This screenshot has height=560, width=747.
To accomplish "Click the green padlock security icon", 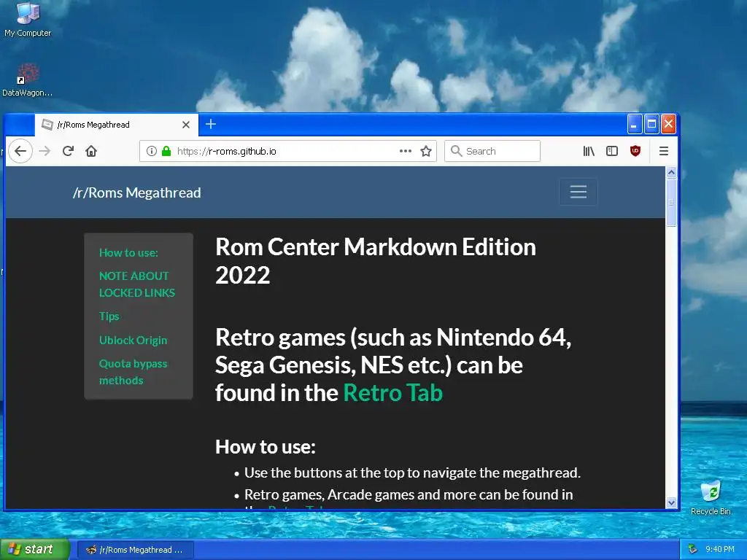I will pyautogui.click(x=166, y=151).
